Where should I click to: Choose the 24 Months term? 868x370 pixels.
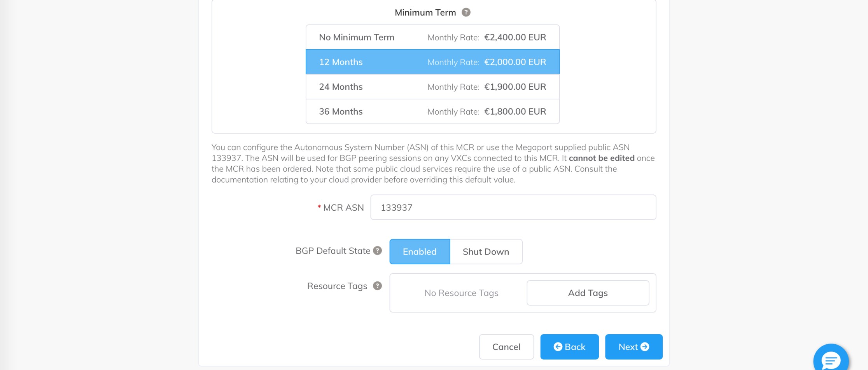point(432,87)
